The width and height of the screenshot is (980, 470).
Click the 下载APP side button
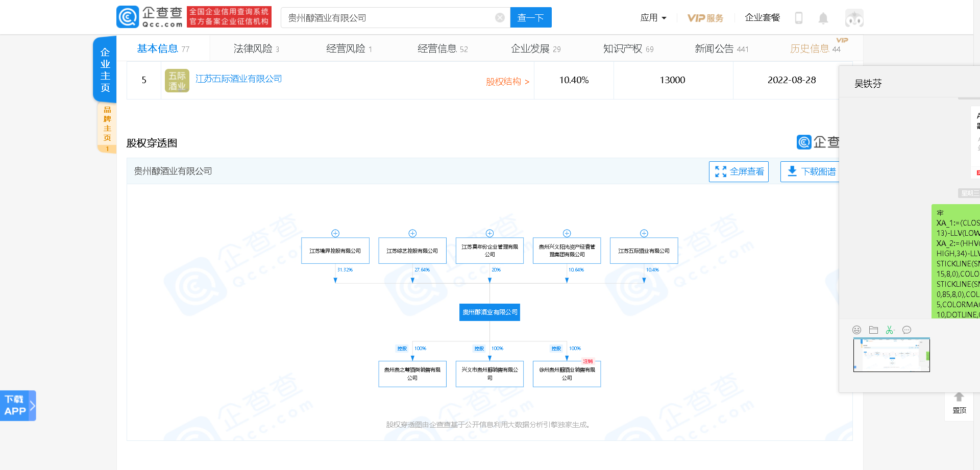coord(18,406)
